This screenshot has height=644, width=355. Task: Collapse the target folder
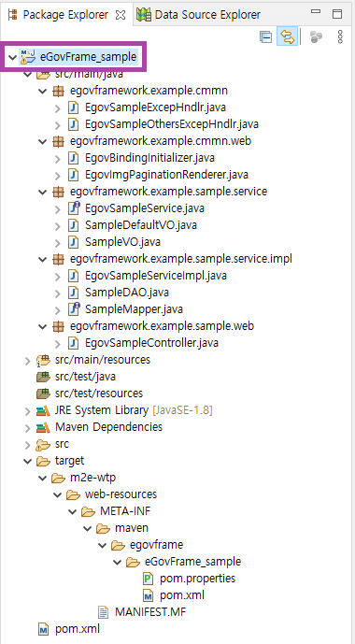[x=27, y=461]
